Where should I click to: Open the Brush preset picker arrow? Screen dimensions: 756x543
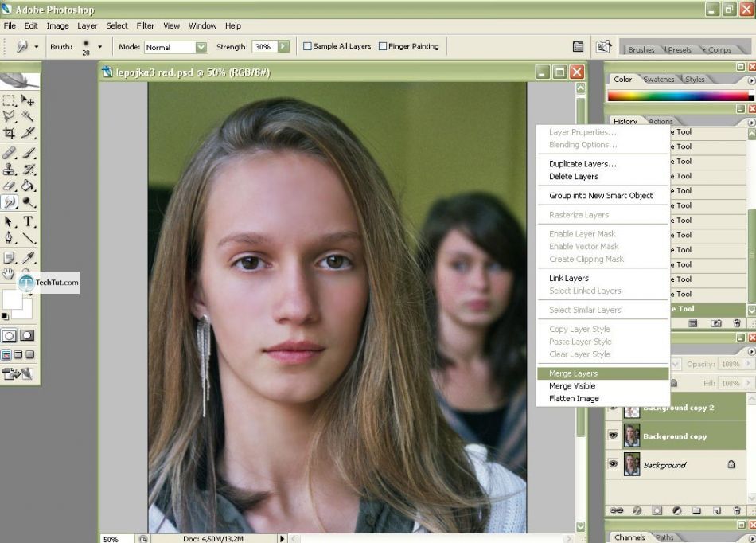coord(99,47)
